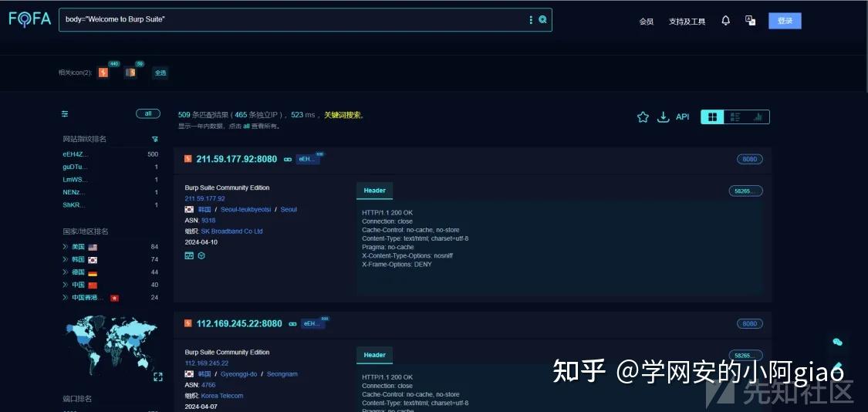Open the 会员 membership menu
This screenshot has width=868, height=412.
646,22
